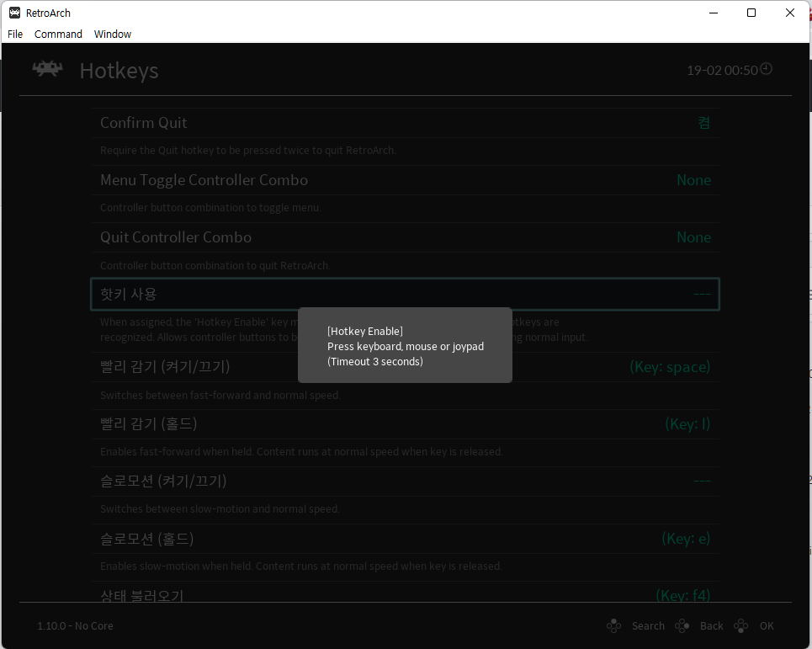Screen dimensions: 812x649
Task: Select the 상태 불러오기 hotkey entry
Action: tap(405, 593)
